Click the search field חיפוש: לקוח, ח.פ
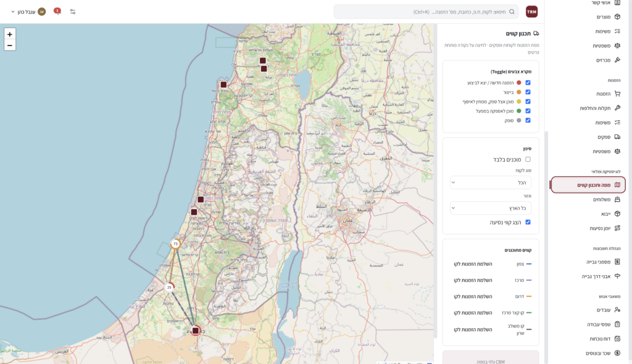Viewport: 632px width, 364px height. coord(426,12)
